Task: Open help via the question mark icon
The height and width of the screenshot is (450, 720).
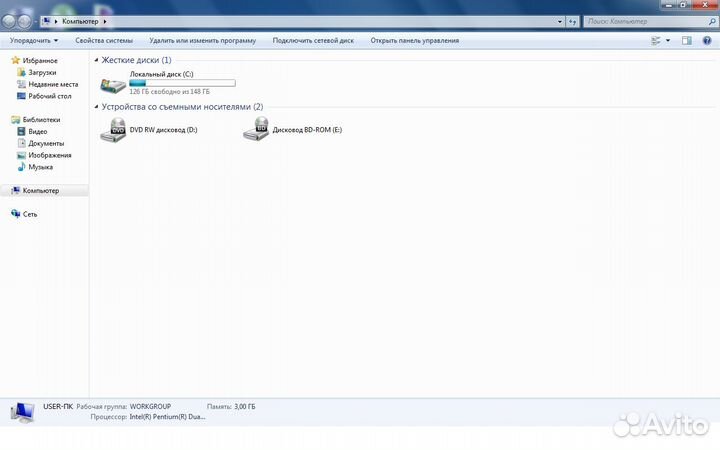Action: (707, 40)
